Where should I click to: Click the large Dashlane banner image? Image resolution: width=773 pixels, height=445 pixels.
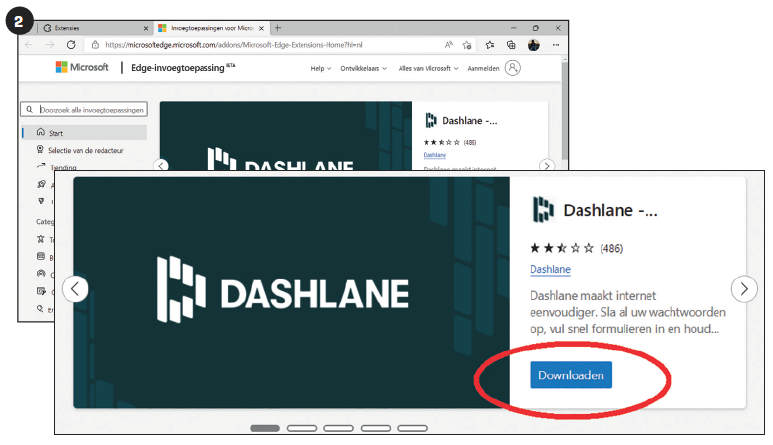291,292
